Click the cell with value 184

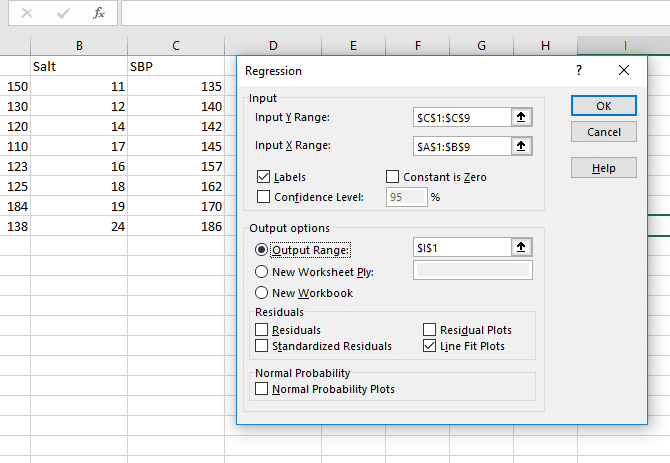[15, 206]
